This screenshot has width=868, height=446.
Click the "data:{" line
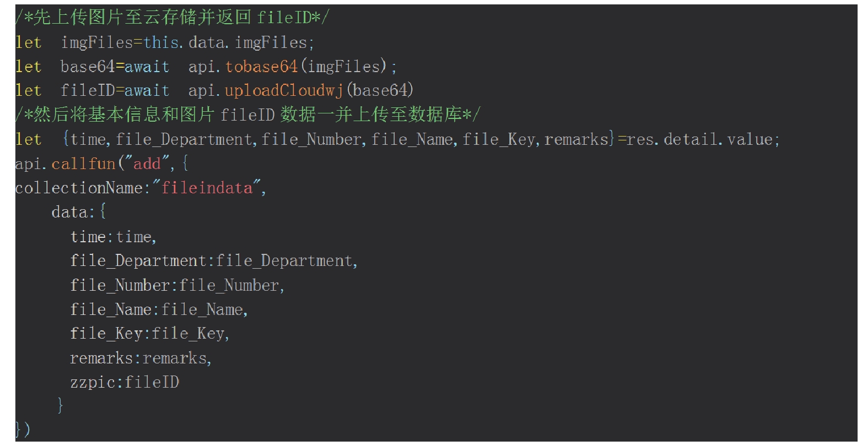click(78, 212)
